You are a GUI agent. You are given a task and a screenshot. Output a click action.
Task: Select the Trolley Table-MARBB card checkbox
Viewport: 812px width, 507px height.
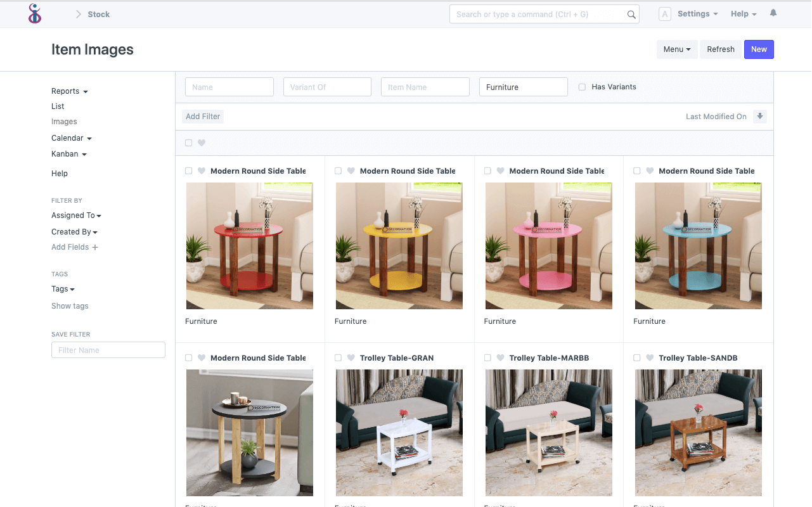point(487,357)
